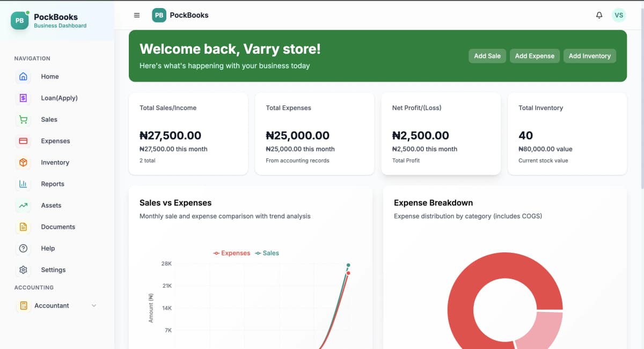Go to the Help menu item
Screen dimensions: 644x349
48,248
